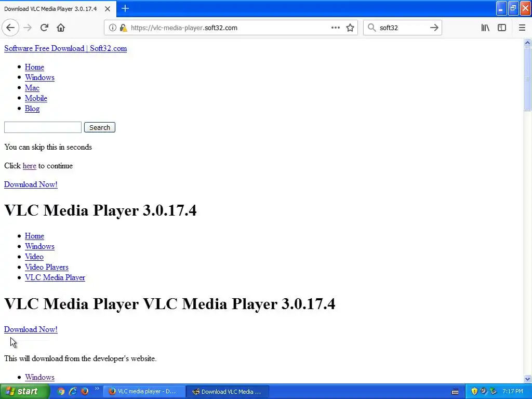
Task: Click the soft32 search box
Action: (x=402, y=28)
